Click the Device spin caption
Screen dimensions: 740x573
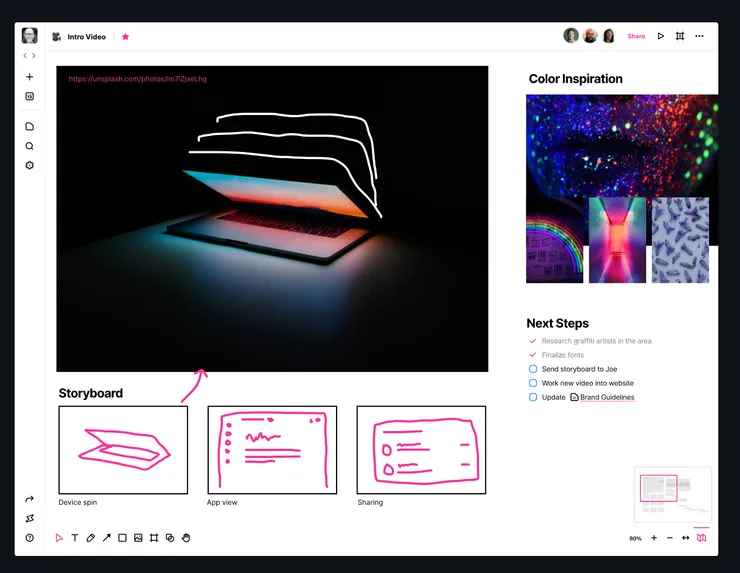coord(77,502)
